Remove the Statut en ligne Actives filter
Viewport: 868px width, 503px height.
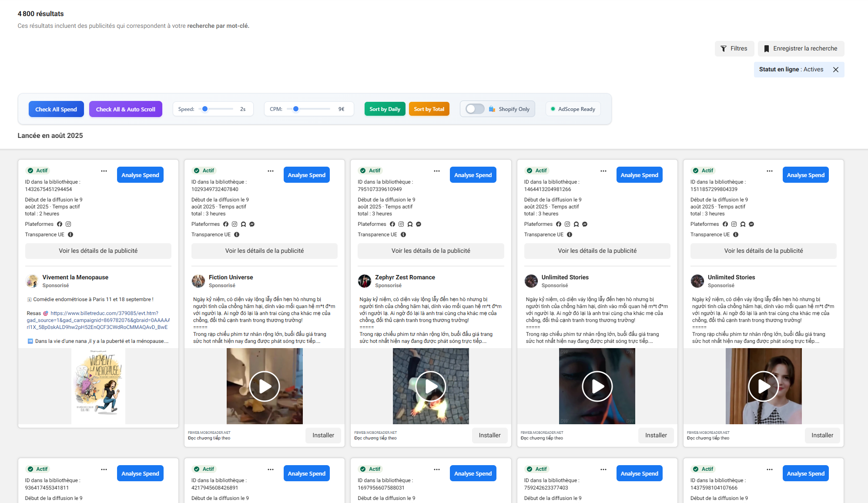click(x=835, y=70)
